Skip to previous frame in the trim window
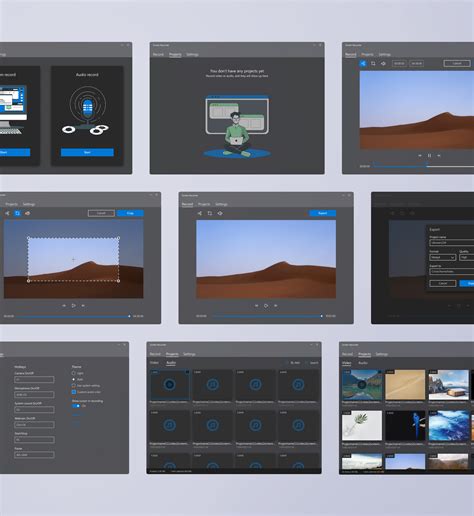 420,155
